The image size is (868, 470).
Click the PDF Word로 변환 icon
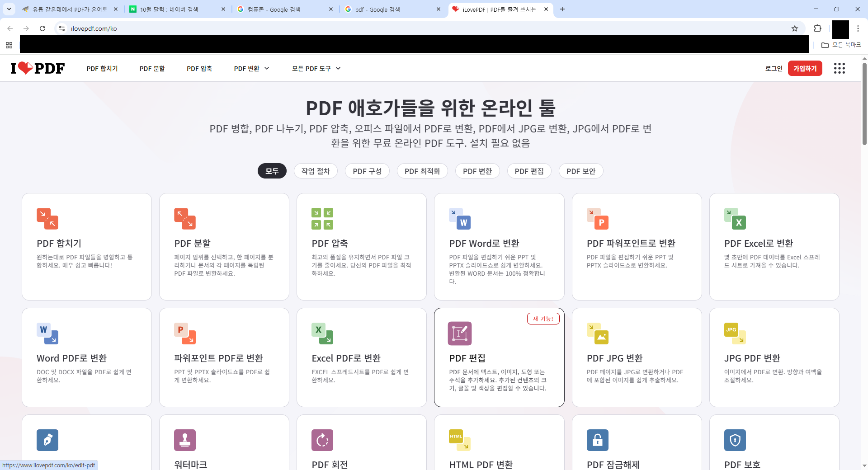pos(460,219)
